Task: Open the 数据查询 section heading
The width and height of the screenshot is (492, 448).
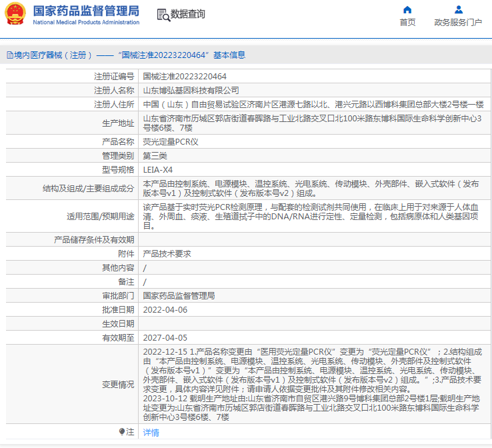Action: click(187, 14)
